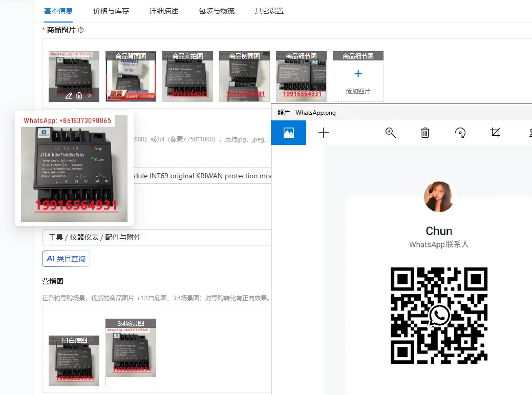The image size is (532, 395).
Task: Delete the photo with Photos trash icon
Action: click(425, 133)
